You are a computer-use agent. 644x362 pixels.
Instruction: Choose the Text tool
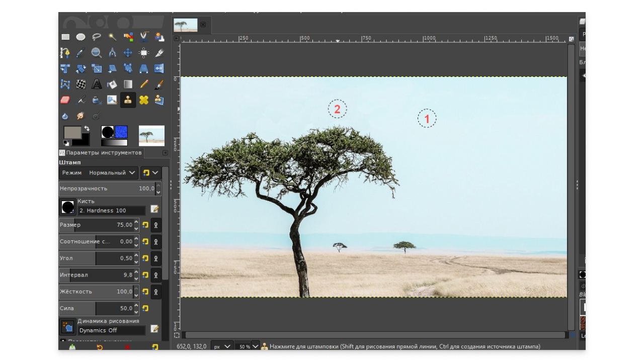click(x=97, y=84)
